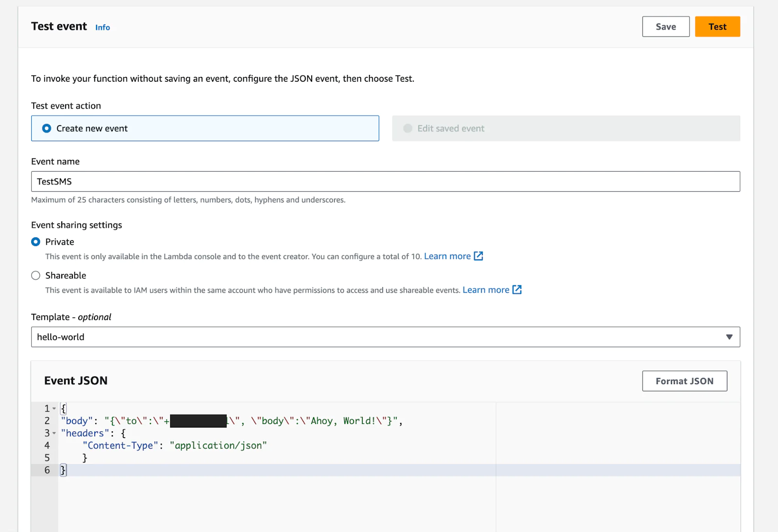This screenshot has height=532, width=778.
Task: Click the Event name field containing TestSMS
Action: point(386,181)
